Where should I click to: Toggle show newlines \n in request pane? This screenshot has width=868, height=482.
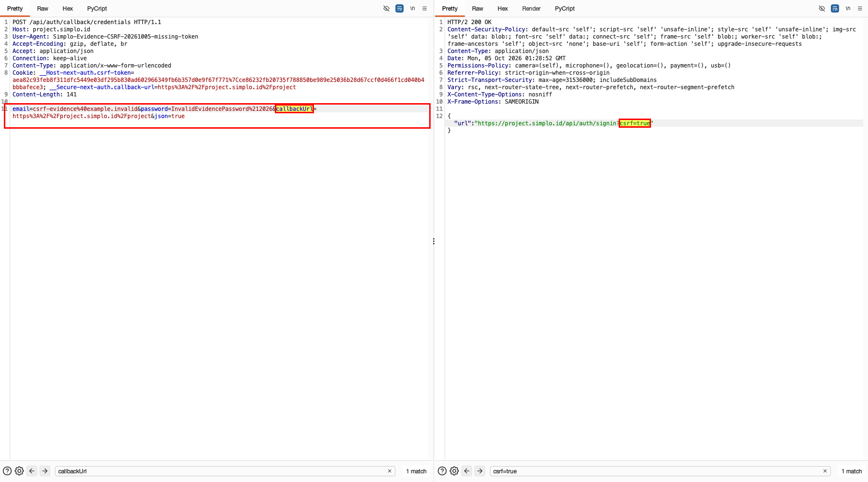pos(412,8)
